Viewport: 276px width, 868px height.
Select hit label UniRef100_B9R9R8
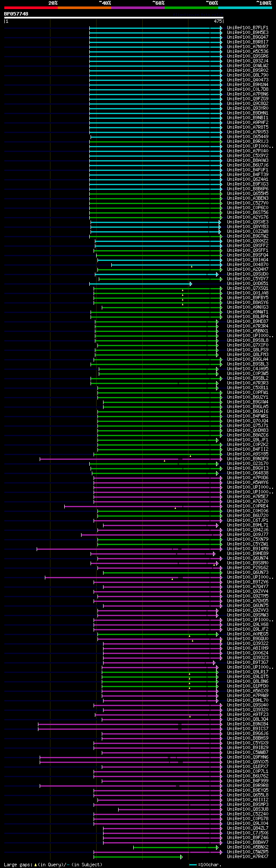point(248,785)
